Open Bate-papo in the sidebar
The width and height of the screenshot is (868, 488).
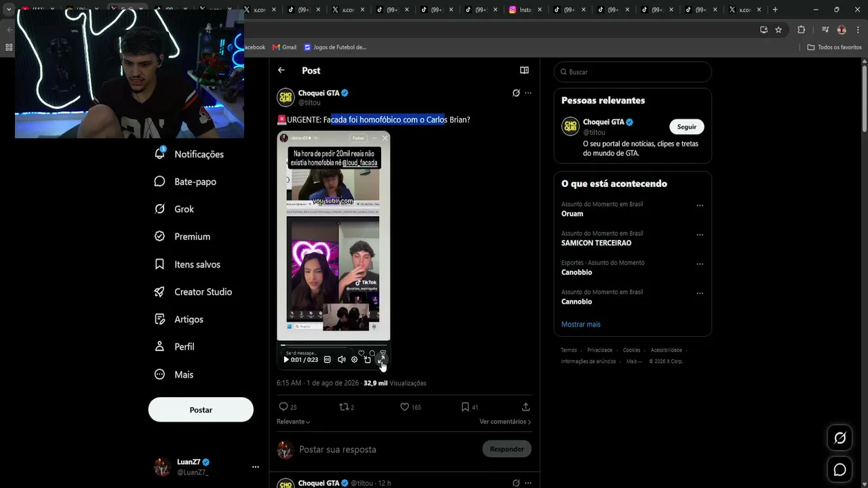[x=185, y=182]
